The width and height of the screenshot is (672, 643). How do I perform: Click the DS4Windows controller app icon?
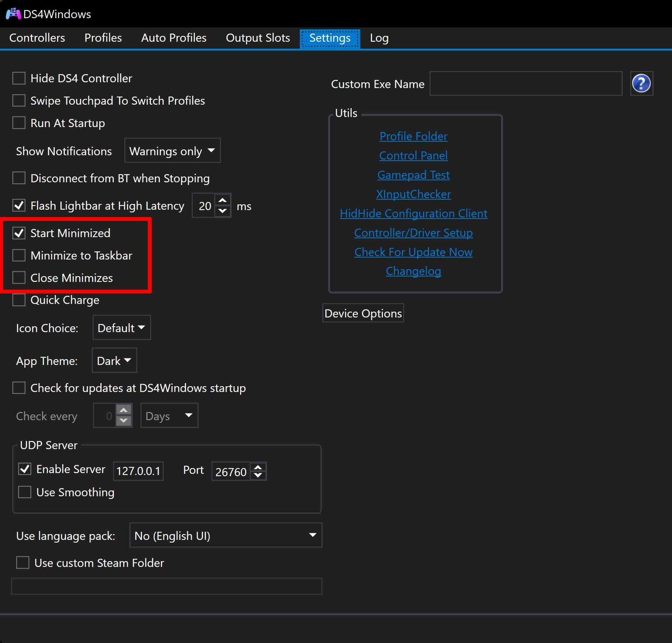pos(13,14)
